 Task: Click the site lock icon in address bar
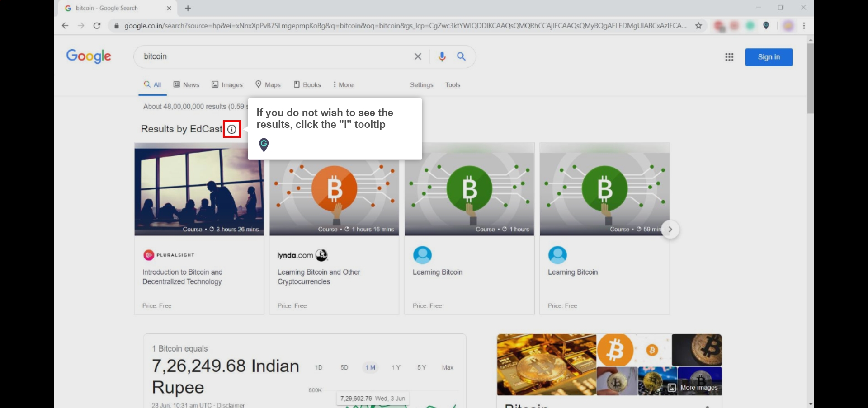117,26
